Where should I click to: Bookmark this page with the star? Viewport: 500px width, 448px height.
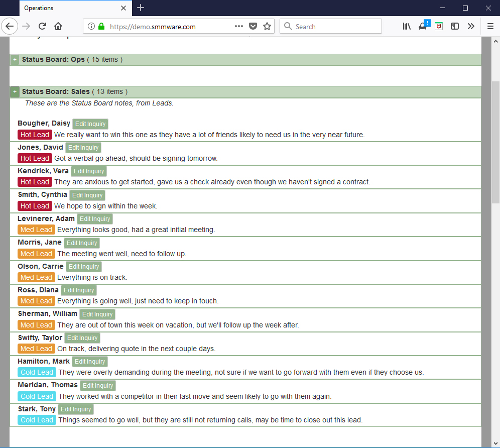click(x=267, y=26)
